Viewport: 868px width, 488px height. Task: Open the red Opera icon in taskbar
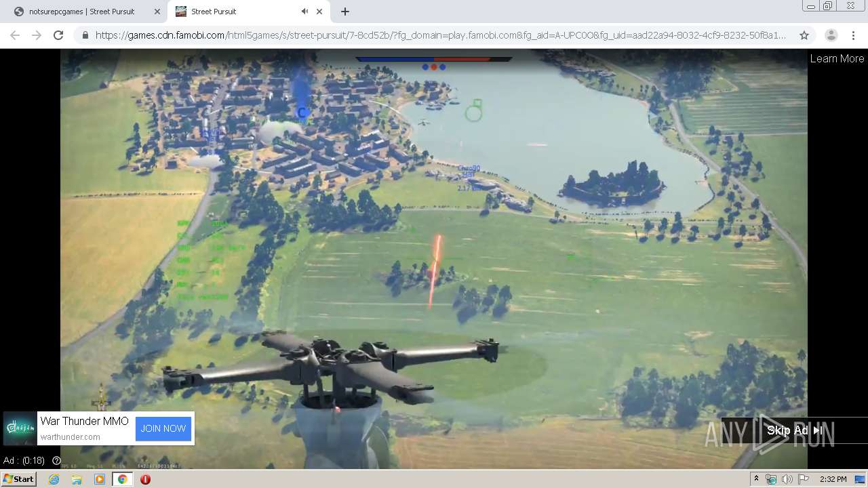pyautogui.click(x=145, y=479)
